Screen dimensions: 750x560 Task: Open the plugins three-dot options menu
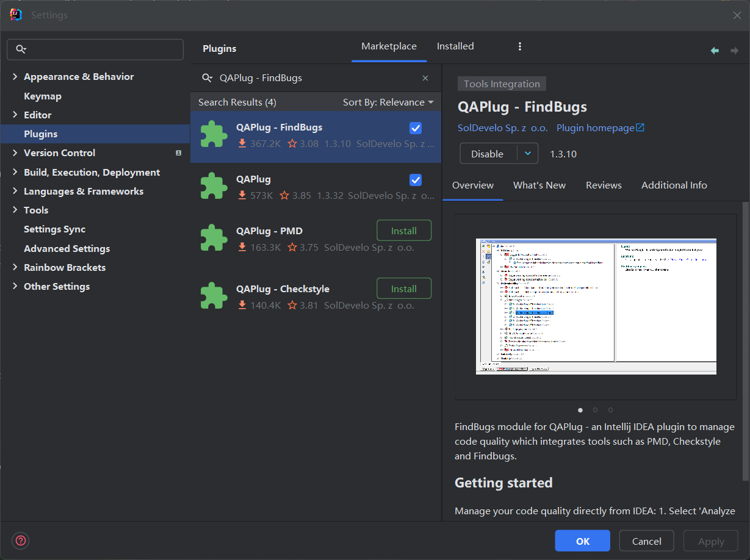click(x=520, y=46)
